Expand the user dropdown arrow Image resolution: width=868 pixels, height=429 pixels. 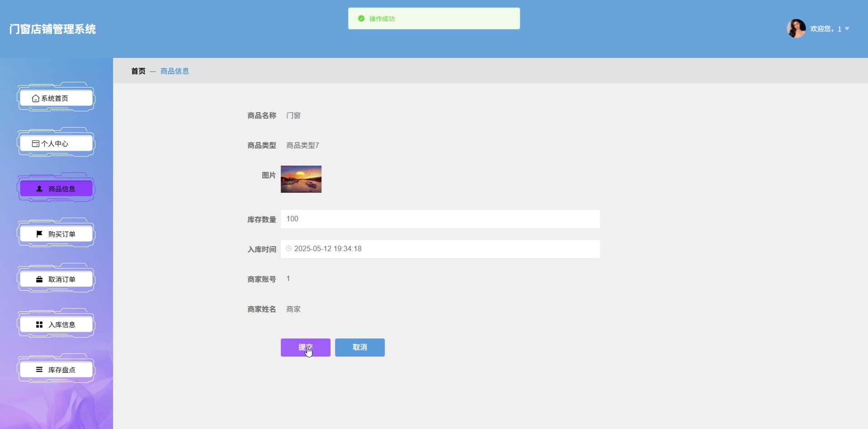847,29
